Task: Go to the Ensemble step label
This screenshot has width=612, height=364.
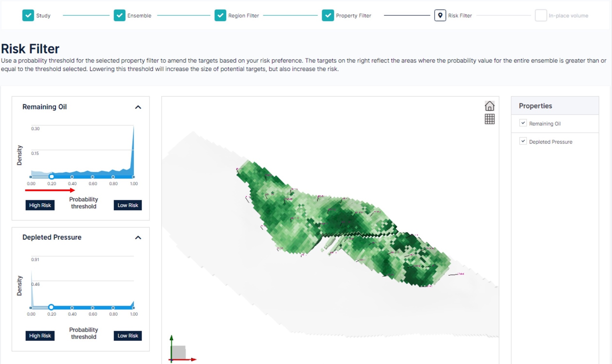Action: point(139,16)
